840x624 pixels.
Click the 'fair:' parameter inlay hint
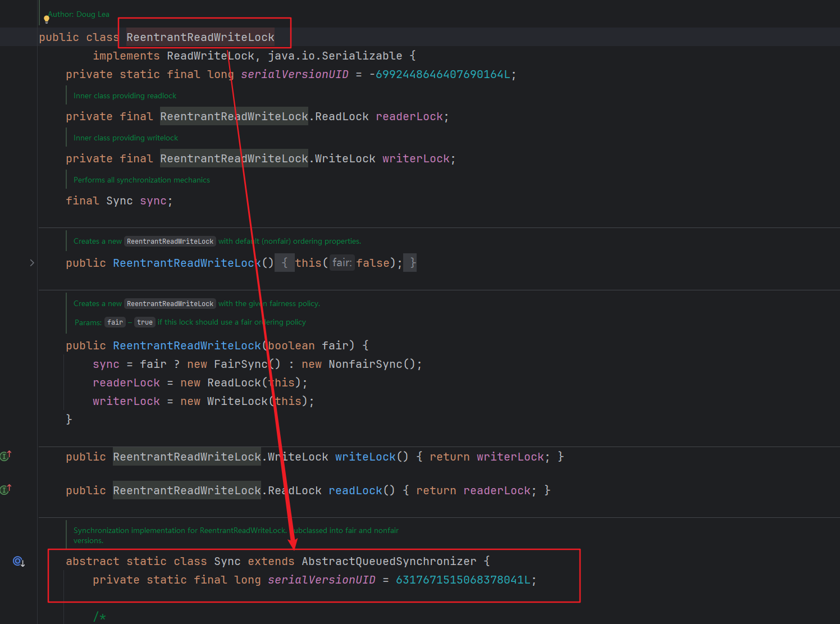pyautogui.click(x=342, y=263)
